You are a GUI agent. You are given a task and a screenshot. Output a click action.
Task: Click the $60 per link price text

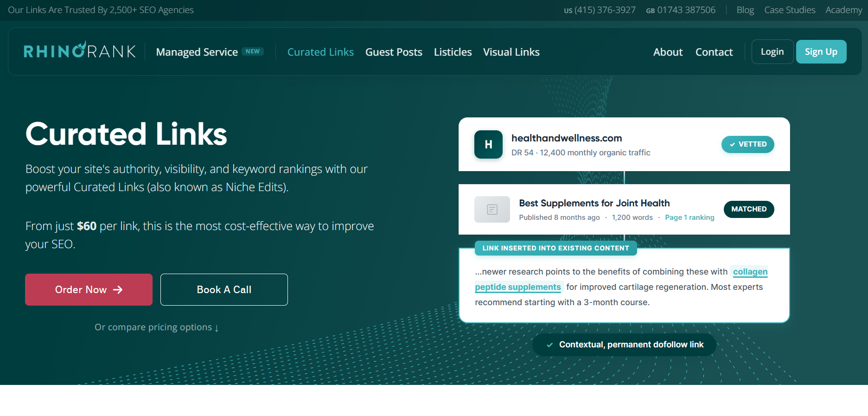(x=108, y=226)
